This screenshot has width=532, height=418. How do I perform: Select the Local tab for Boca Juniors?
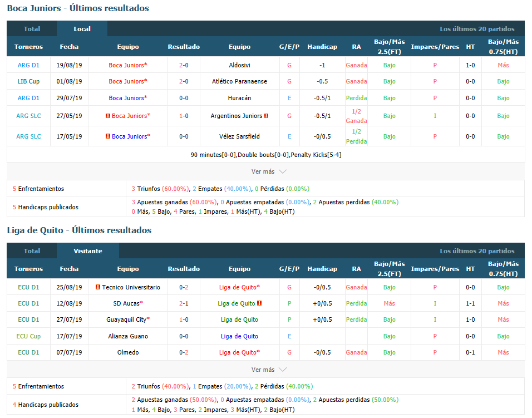coord(82,29)
